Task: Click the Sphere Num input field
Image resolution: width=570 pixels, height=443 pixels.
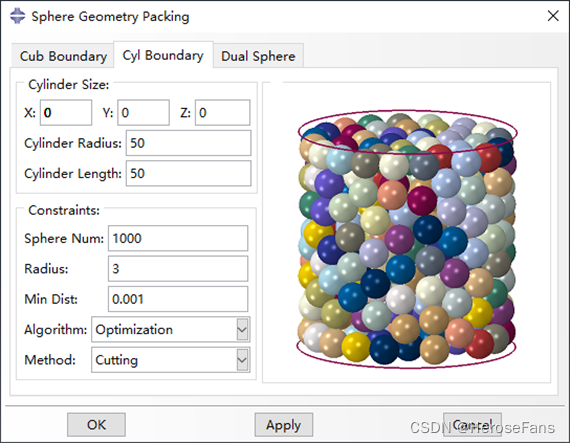Action: (178, 238)
